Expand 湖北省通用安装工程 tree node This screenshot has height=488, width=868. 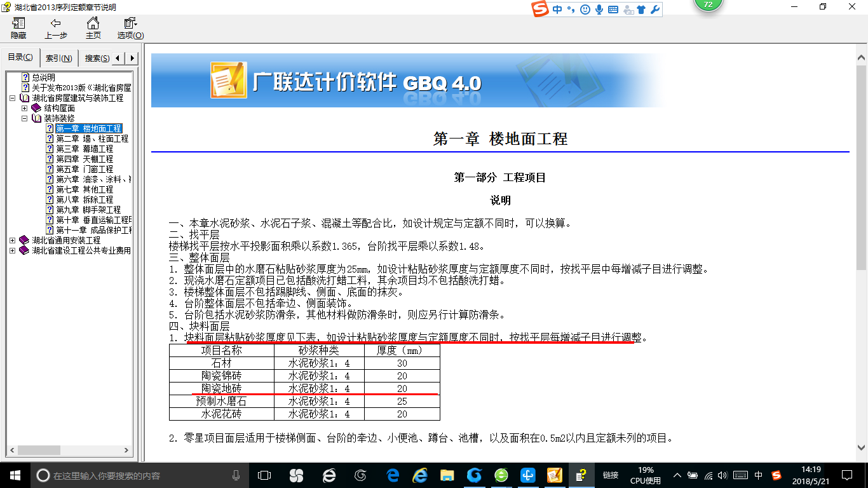coord(13,240)
